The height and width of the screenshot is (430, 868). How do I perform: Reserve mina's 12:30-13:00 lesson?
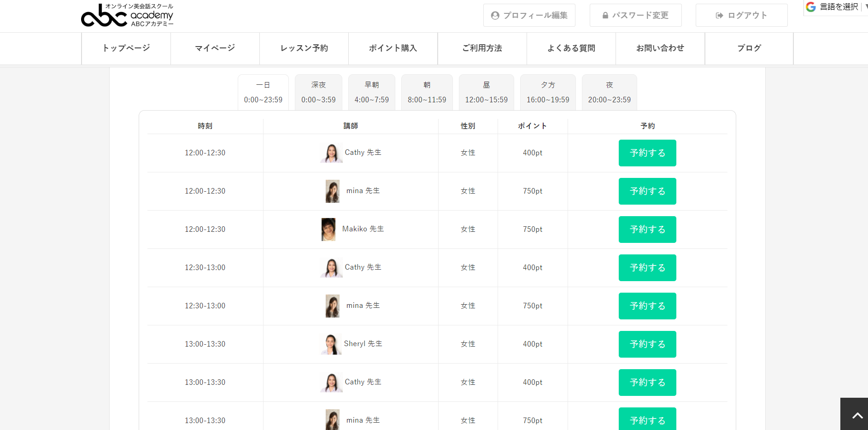(647, 306)
